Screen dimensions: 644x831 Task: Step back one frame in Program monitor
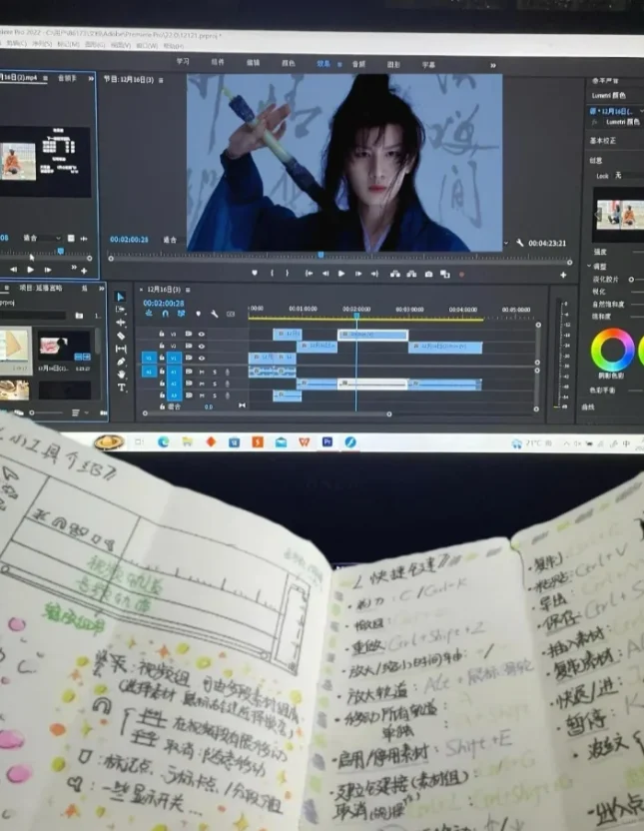click(325, 274)
